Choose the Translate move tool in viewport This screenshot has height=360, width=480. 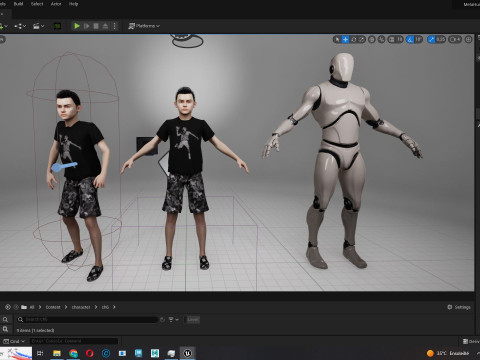point(345,39)
